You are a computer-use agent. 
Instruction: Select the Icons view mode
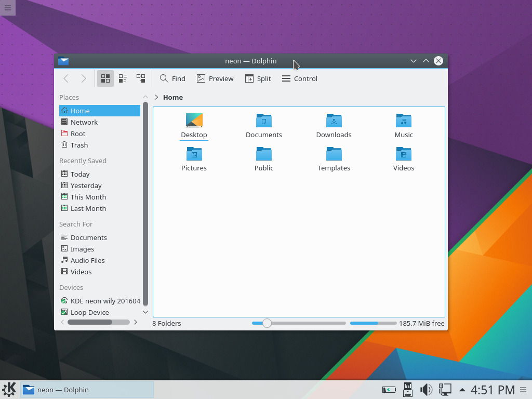(105, 78)
